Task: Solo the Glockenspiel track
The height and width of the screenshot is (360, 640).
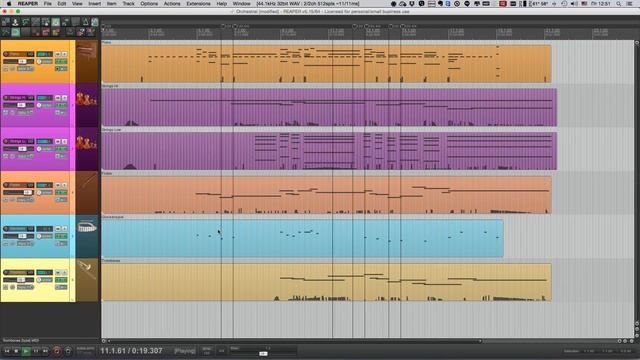Action: [x=64, y=229]
